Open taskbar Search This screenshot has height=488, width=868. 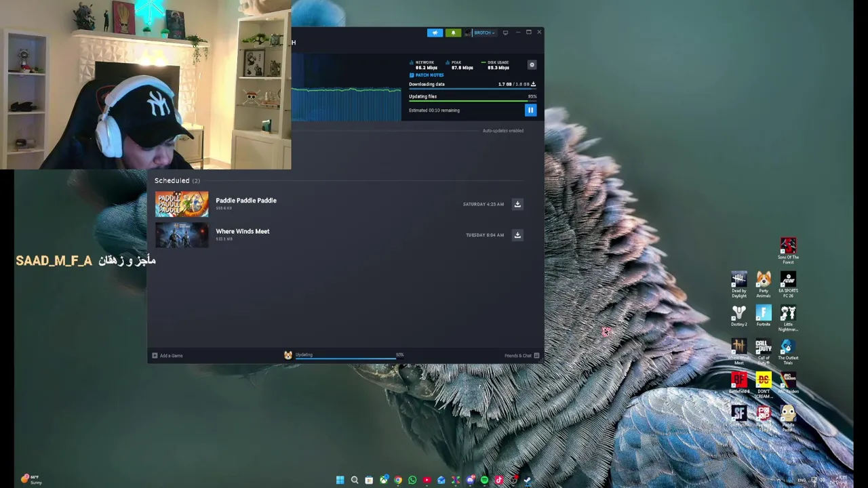click(355, 480)
